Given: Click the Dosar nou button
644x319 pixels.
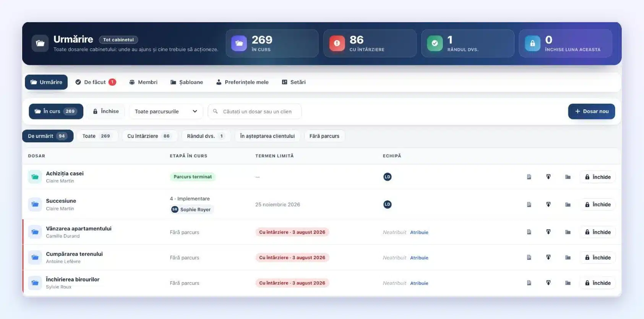Looking at the screenshot, I should (591, 111).
